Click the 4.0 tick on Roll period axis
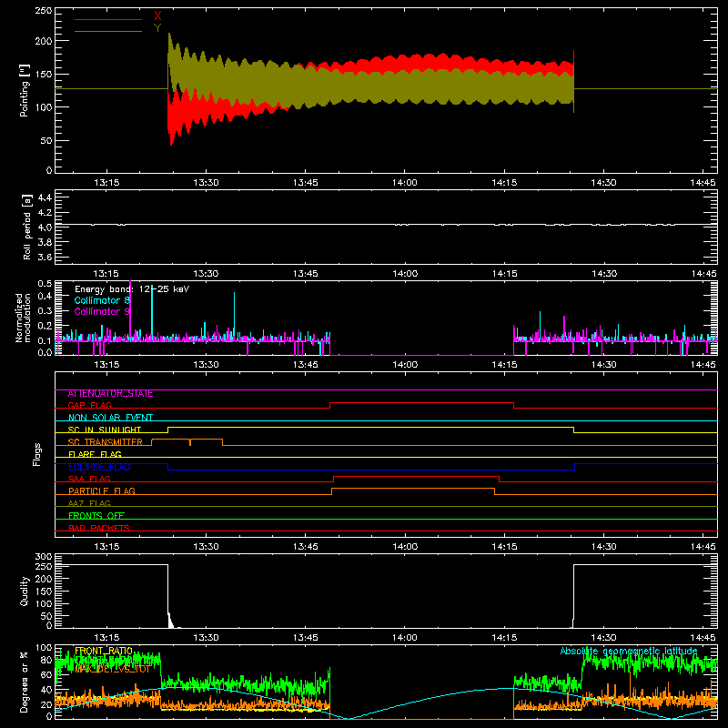 tap(45, 227)
